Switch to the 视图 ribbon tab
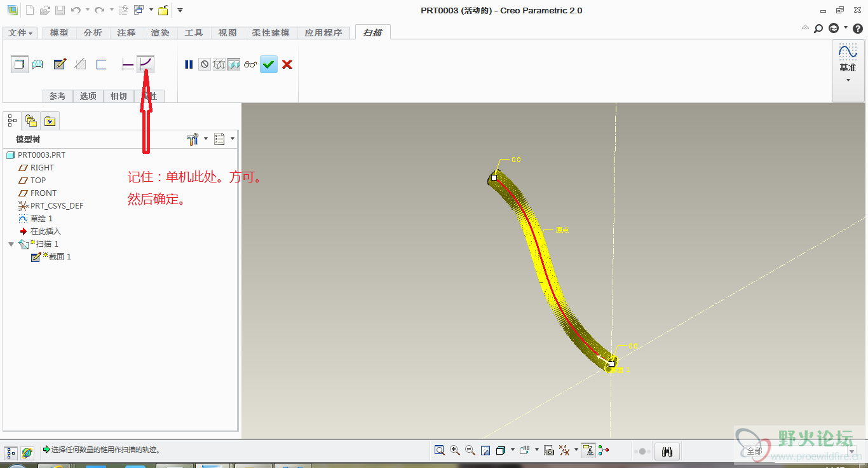The width and height of the screenshot is (868, 468). [227, 32]
